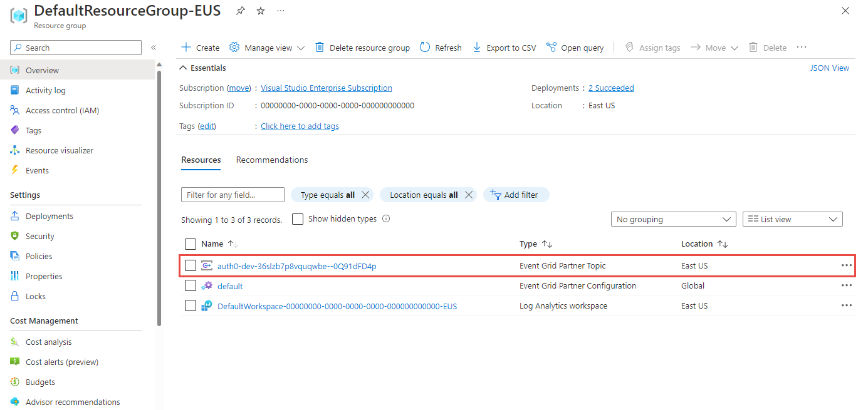Open JSON View

click(x=830, y=67)
